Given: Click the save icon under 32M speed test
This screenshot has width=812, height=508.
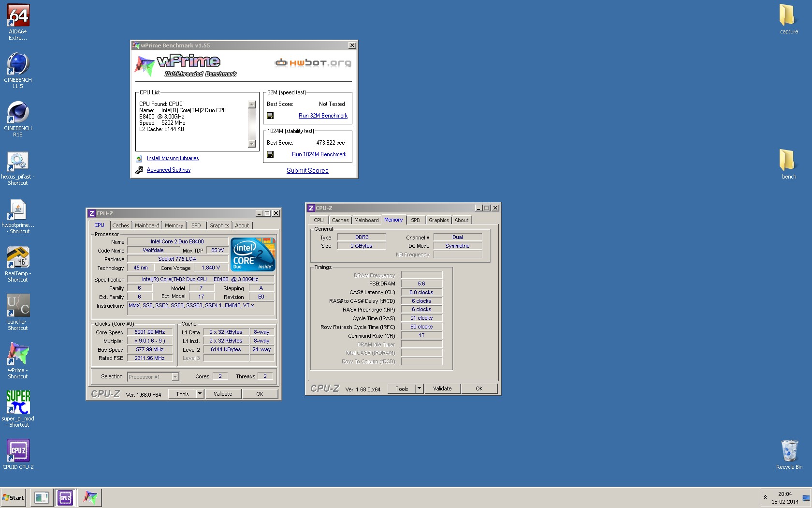Looking at the screenshot, I should (270, 116).
